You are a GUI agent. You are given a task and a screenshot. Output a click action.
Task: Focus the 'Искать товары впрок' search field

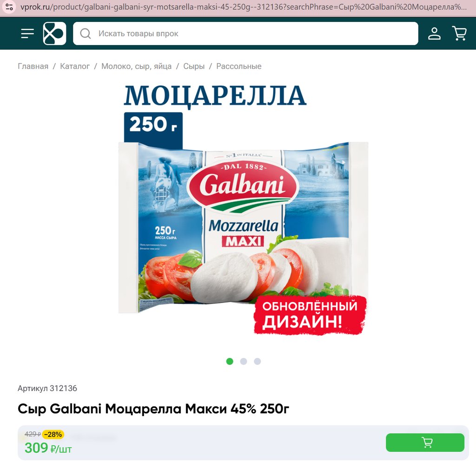tap(245, 33)
